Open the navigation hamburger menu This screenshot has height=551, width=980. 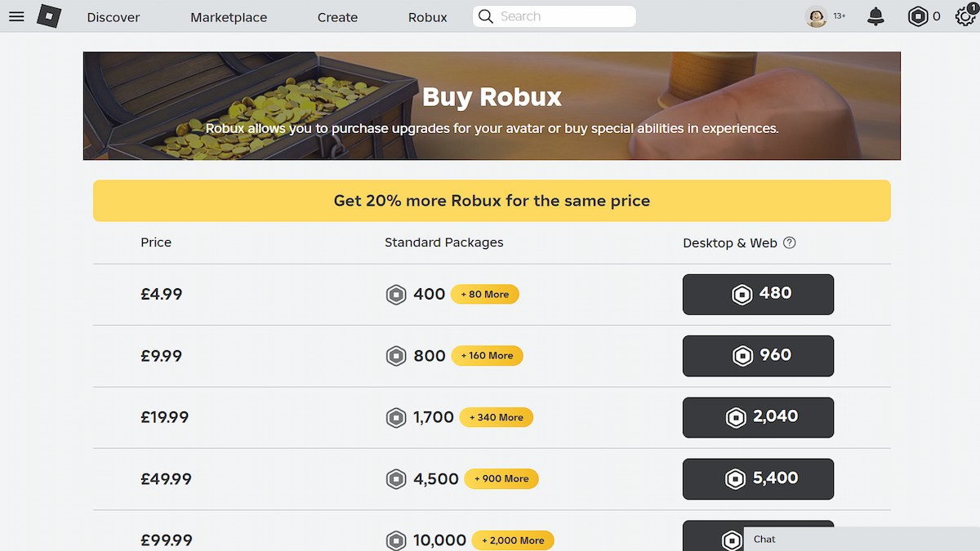[16, 16]
